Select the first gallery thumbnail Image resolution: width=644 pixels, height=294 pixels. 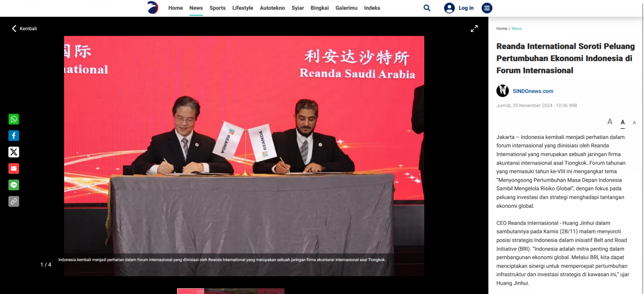click(x=190, y=291)
